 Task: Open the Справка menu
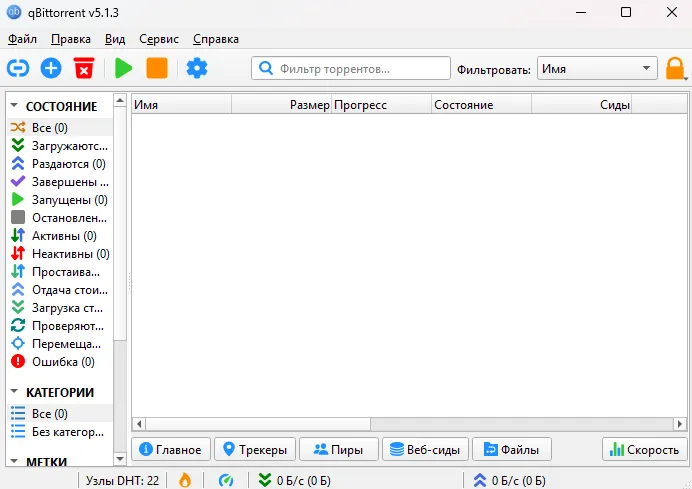(x=216, y=39)
